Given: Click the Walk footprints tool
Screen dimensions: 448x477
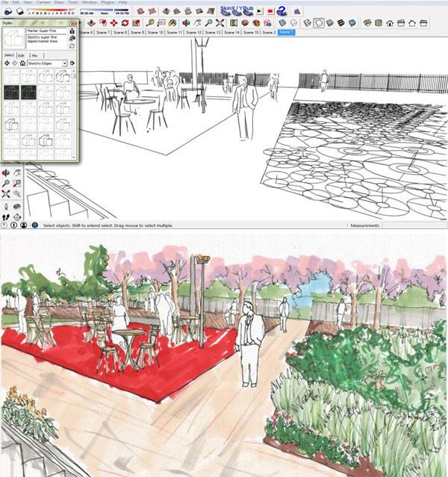Looking at the screenshot, I should tap(6, 216).
